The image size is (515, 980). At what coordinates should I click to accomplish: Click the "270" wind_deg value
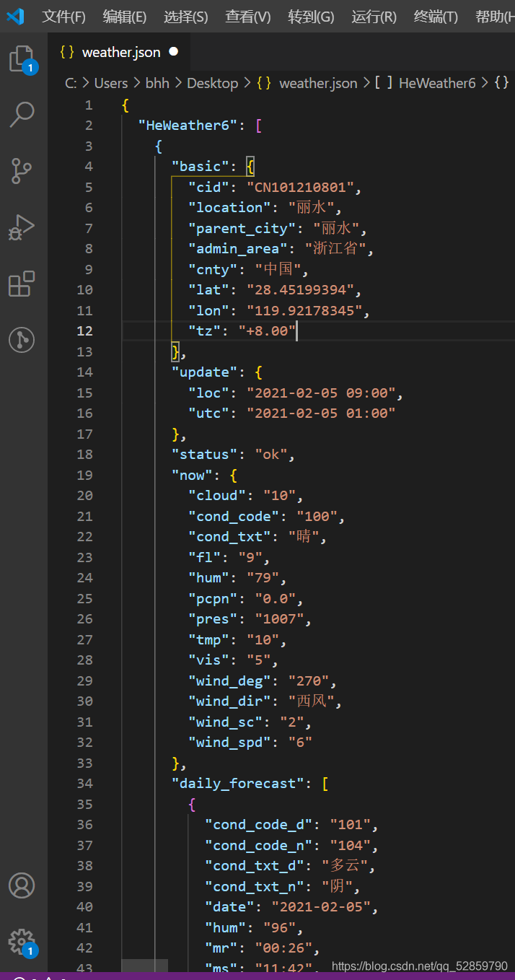click(309, 681)
